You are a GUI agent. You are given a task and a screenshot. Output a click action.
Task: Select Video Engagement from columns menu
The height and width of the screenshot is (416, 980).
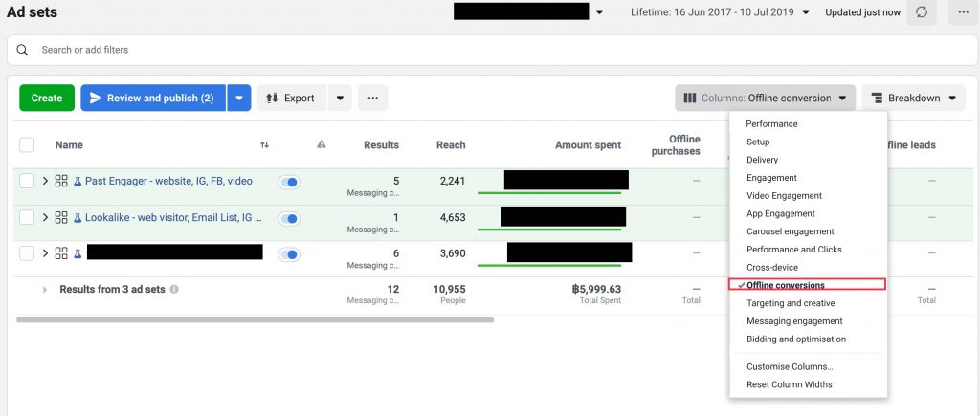click(784, 196)
